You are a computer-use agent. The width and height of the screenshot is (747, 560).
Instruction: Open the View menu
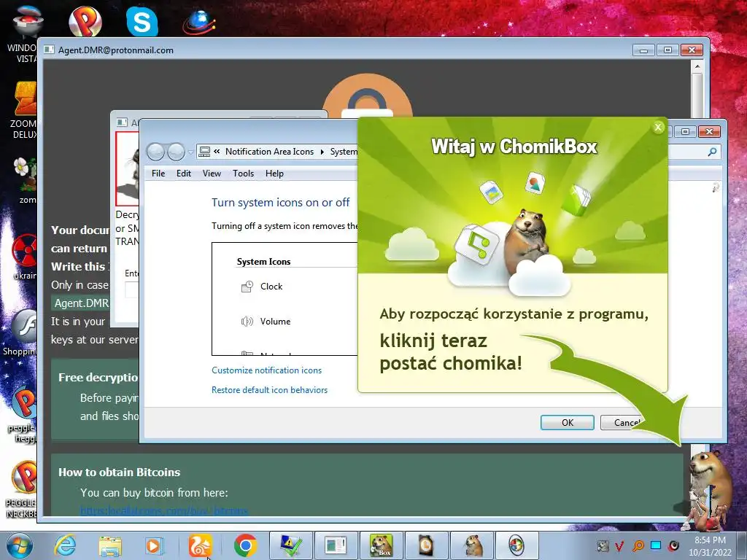(x=212, y=174)
